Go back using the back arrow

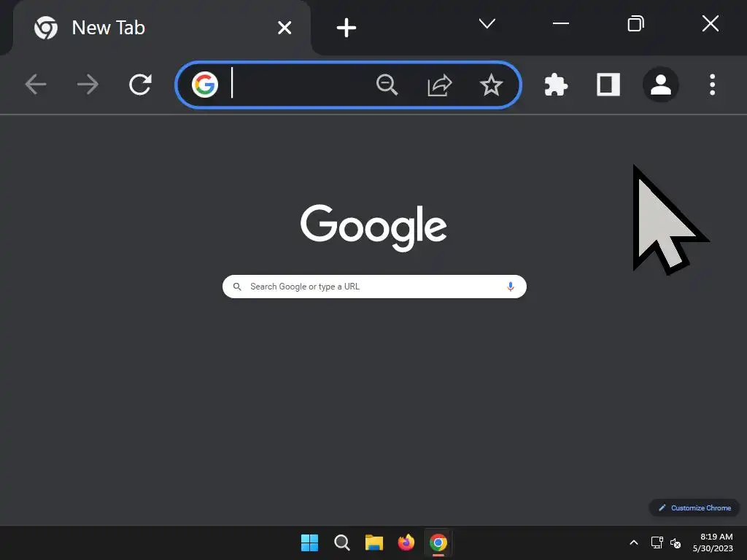[36, 85]
